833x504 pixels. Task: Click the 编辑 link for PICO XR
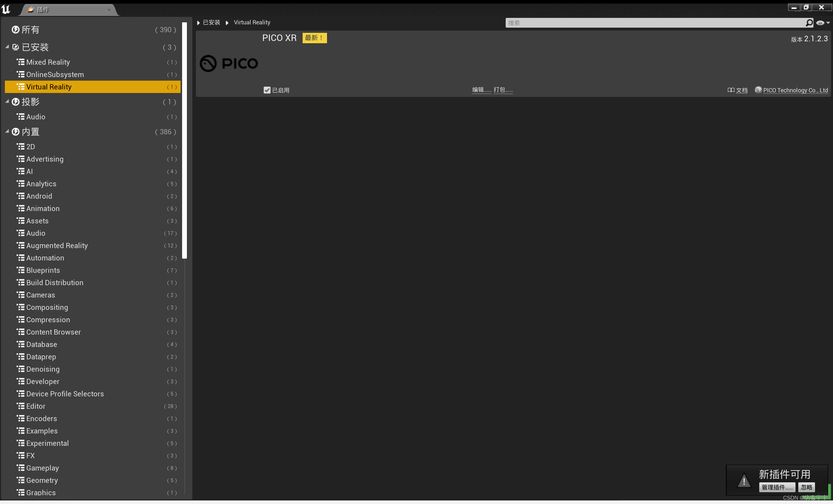[481, 90]
